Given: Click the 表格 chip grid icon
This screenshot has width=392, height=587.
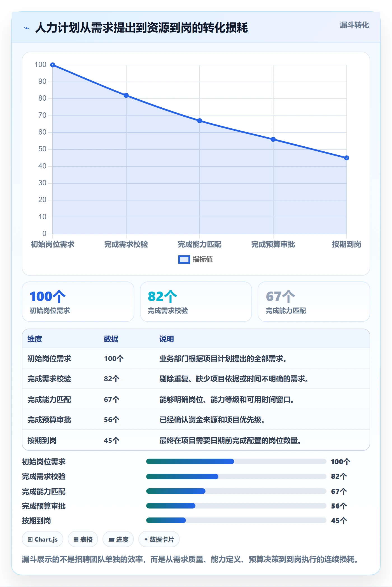Looking at the screenshot, I should click(x=76, y=540).
